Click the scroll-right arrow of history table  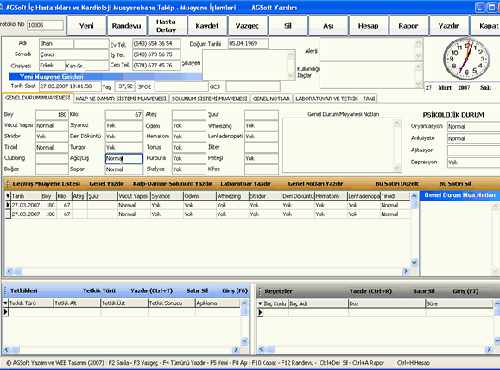point(406,271)
